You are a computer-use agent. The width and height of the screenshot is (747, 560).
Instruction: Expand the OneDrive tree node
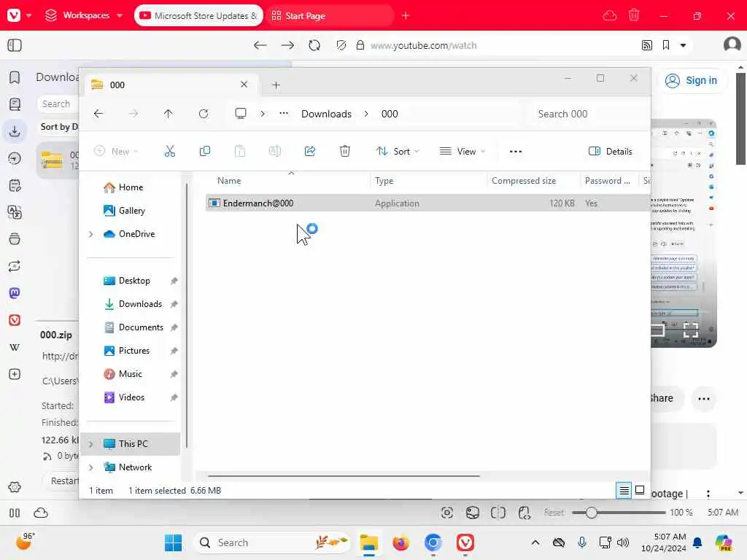pyautogui.click(x=91, y=234)
